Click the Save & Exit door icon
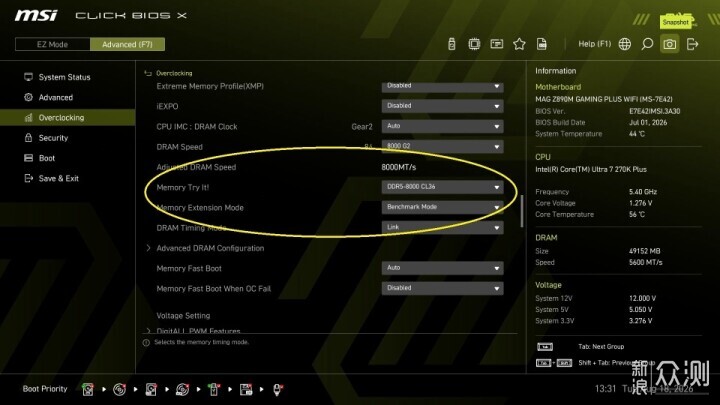The height and width of the screenshot is (405, 720). [x=28, y=178]
